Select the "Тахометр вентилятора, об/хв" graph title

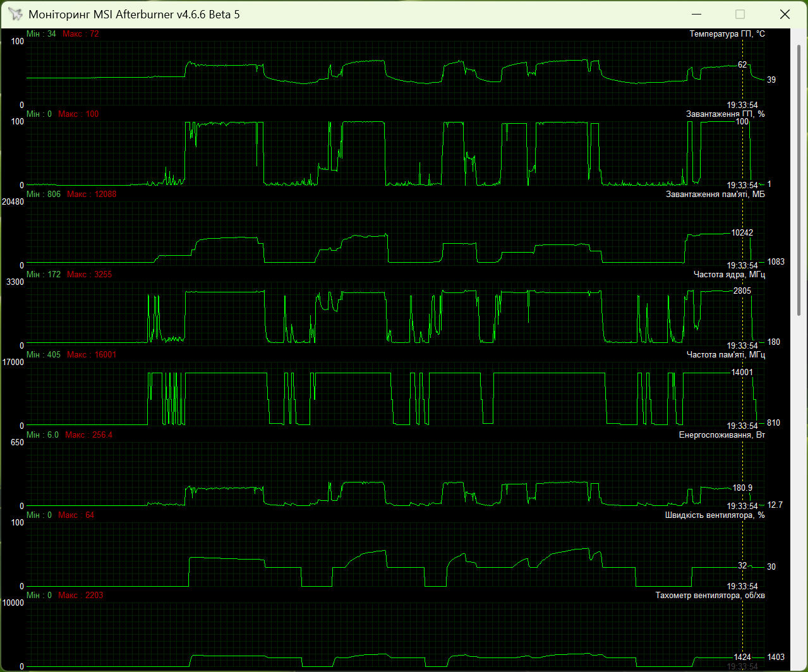(710, 596)
